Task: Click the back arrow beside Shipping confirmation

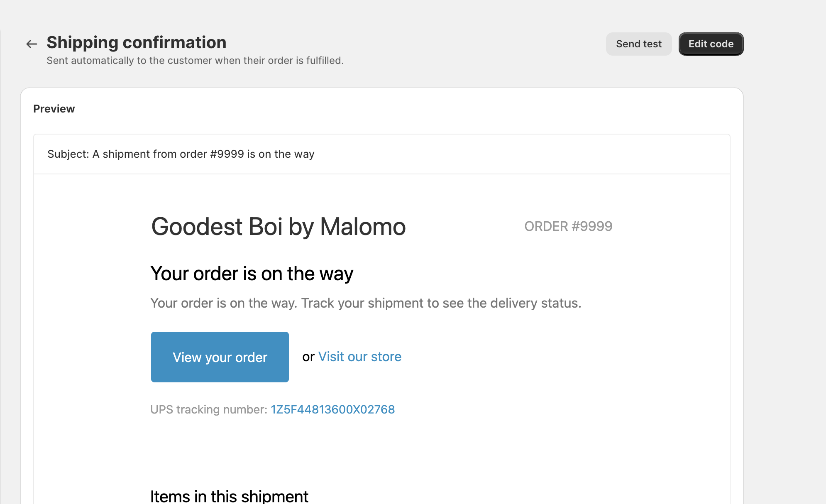Action: point(32,44)
